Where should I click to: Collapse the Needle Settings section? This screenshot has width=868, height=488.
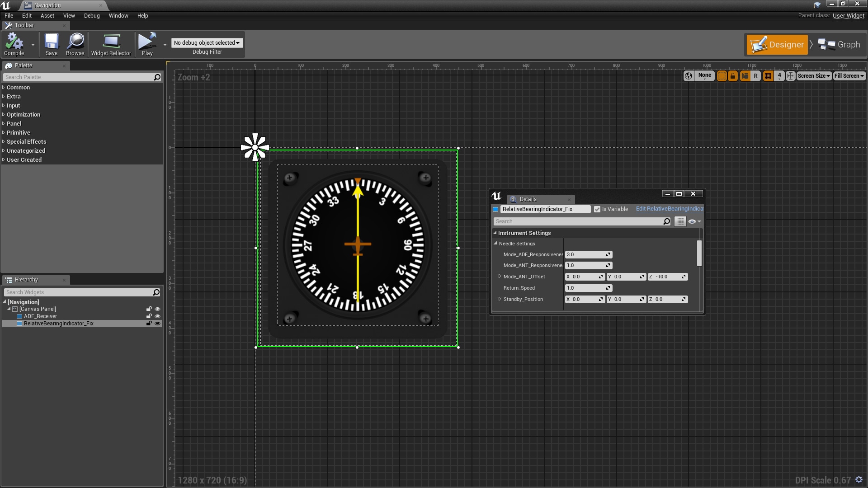[495, 244]
